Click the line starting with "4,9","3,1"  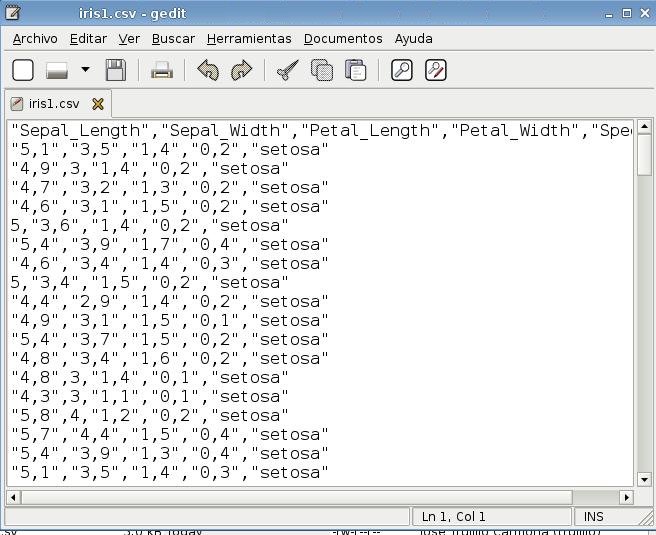169,320
